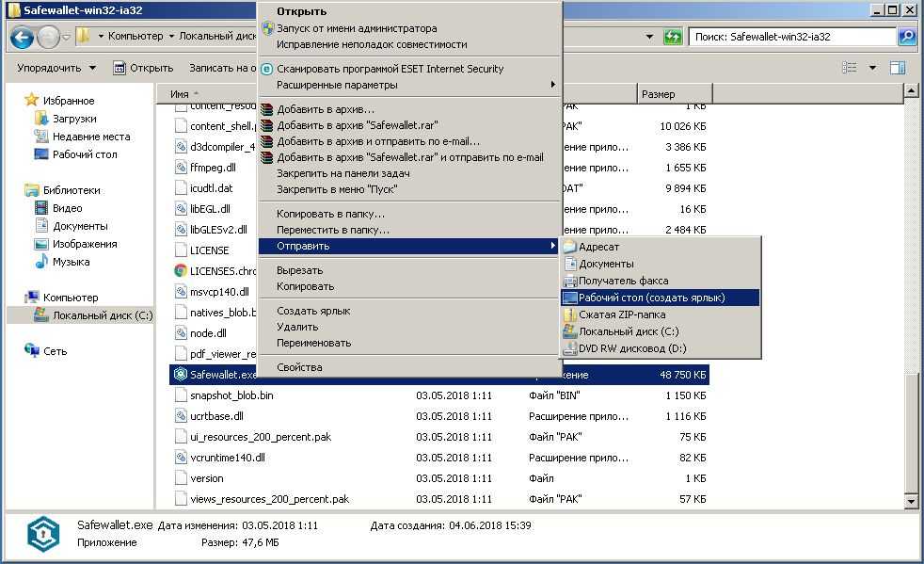
Task: Click the scrollbar up arrow
Action: pyautogui.click(x=911, y=90)
